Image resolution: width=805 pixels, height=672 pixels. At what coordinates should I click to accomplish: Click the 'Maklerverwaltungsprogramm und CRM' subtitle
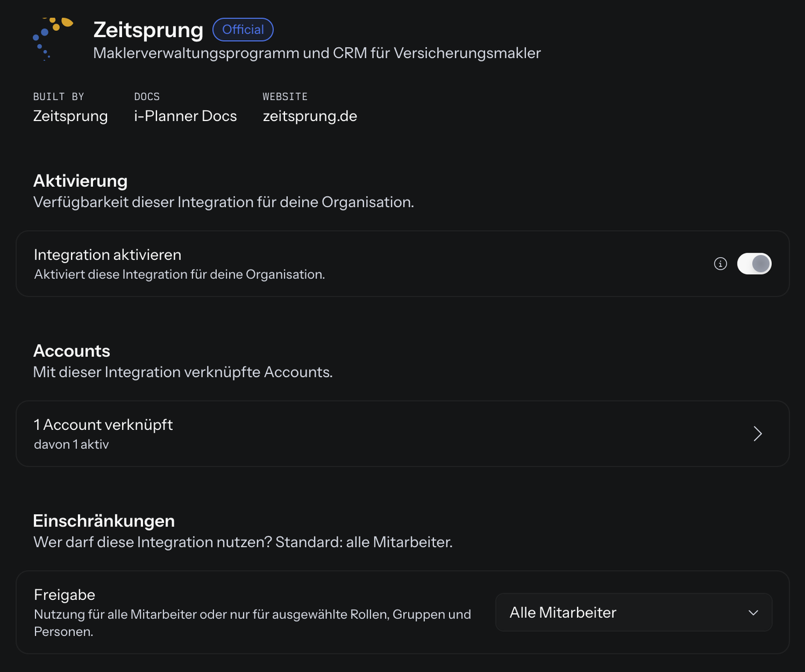(317, 53)
